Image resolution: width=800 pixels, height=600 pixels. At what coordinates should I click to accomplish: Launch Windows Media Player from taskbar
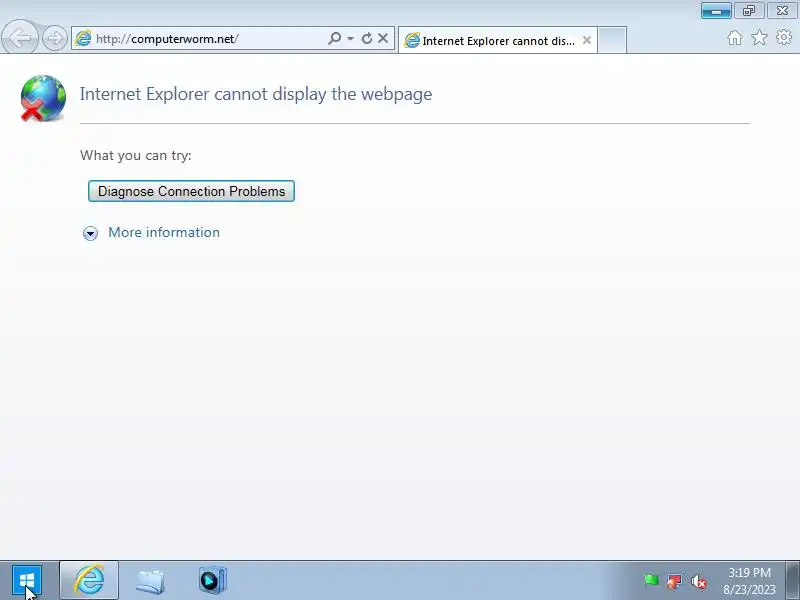click(x=212, y=580)
